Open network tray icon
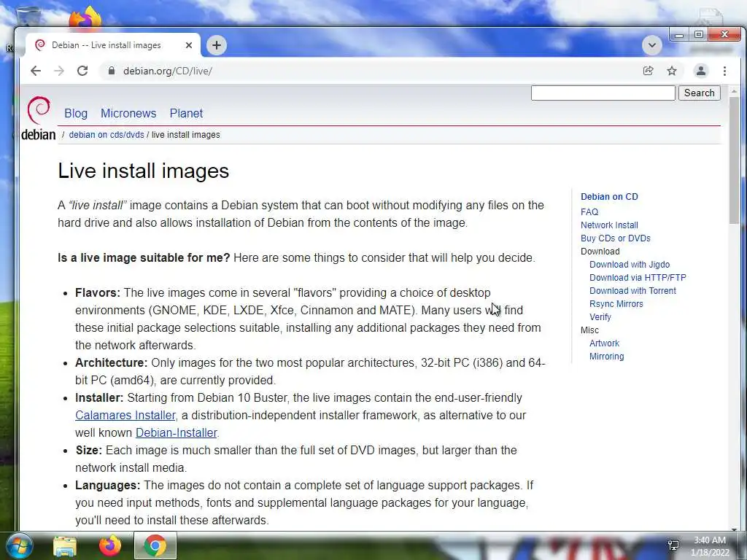747x560 pixels. [x=673, y=545]
